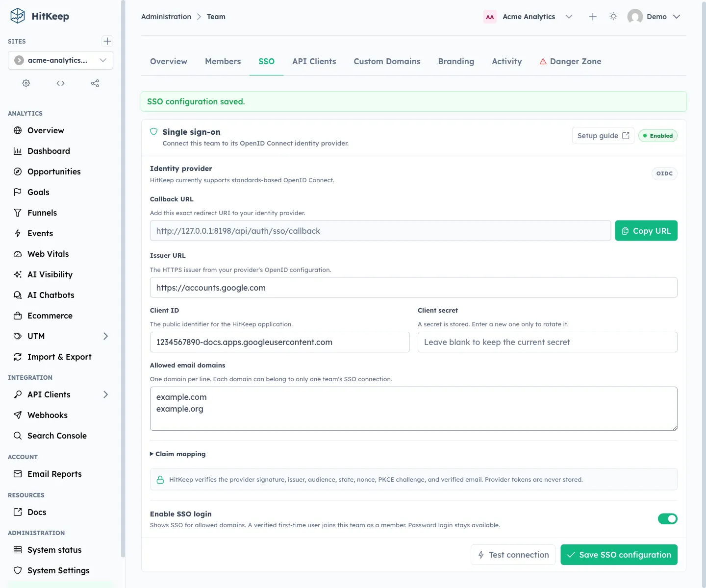Open the Activity tab
The width and height of the screenshot is (706, 588).
[507, 61]
